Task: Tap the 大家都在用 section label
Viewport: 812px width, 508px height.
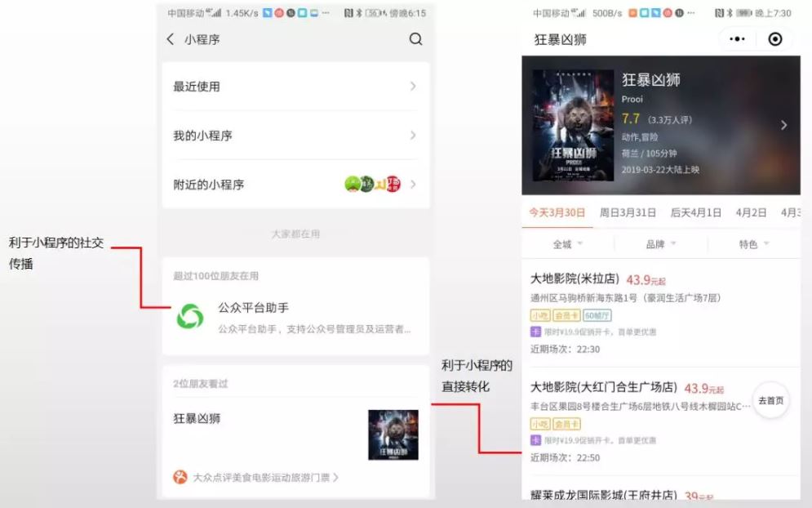Action: [295, 234]
